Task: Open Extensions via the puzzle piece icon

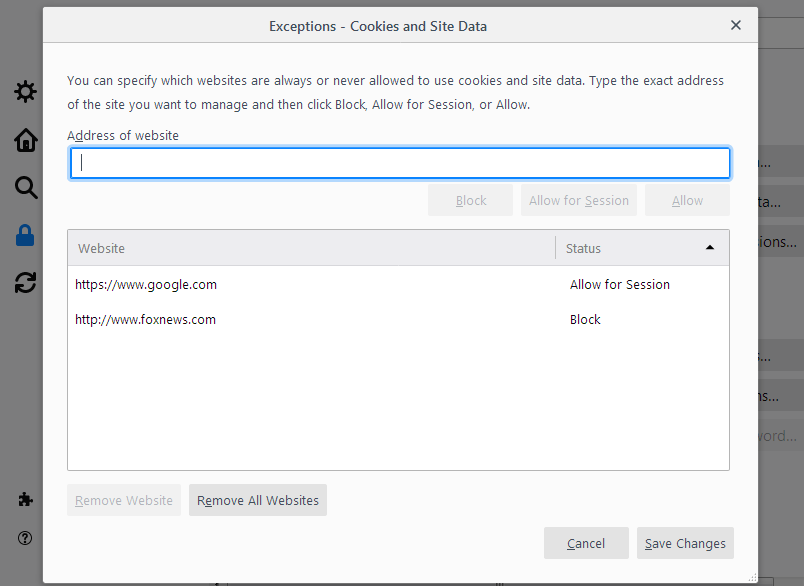Action: (25, 499)
